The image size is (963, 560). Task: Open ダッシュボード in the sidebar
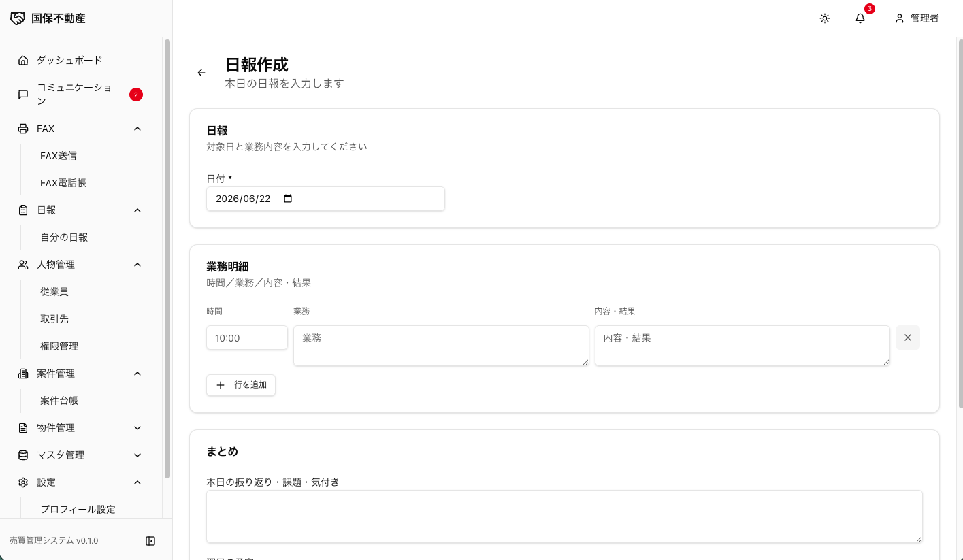80,60
